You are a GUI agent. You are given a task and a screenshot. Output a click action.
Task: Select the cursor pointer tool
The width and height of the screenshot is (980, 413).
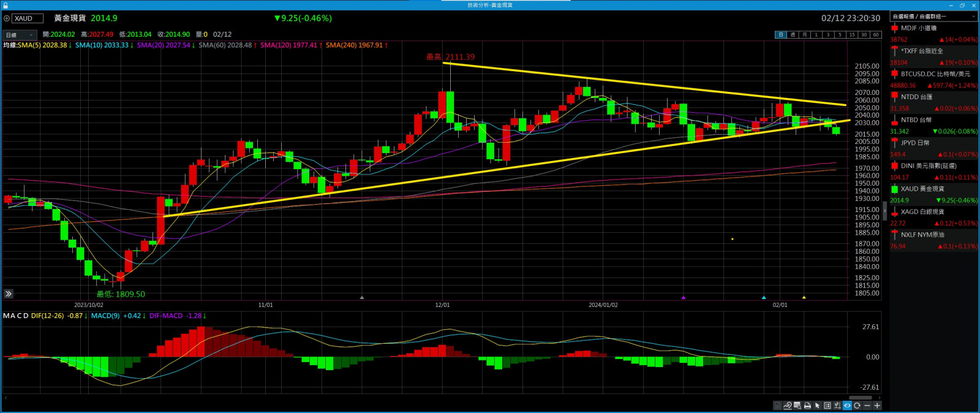[817, 406]
